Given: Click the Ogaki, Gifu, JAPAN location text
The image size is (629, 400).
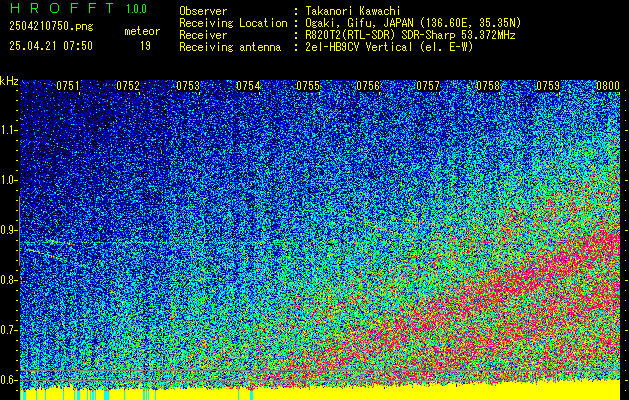Looking at the screenshot, I should click(413, 23).
